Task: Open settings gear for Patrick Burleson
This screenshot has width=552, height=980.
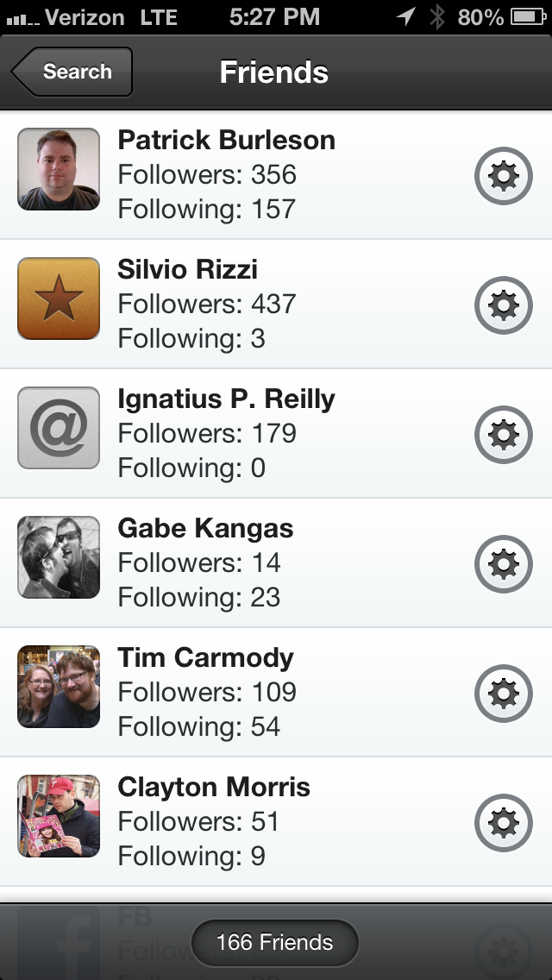Action: (503, 176)
